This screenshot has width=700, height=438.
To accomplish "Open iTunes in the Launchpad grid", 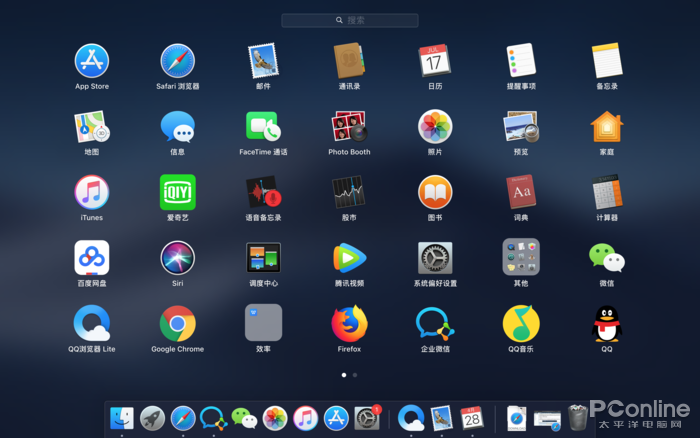I will pyautogui.click(x=92, y=192).
